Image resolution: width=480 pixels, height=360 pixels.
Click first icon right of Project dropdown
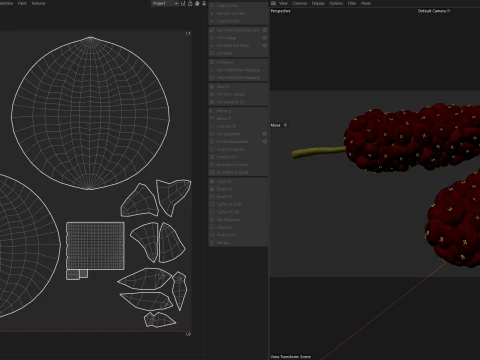click(183, 3)
